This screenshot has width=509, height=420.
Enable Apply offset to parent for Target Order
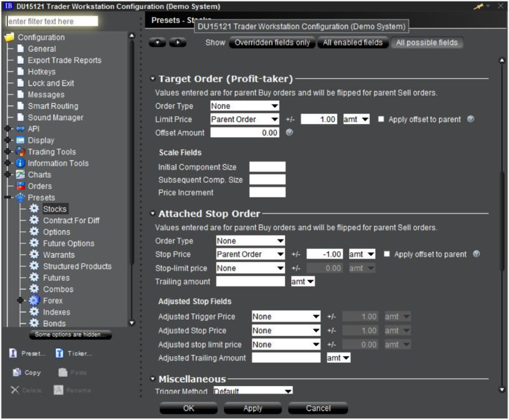381,119
